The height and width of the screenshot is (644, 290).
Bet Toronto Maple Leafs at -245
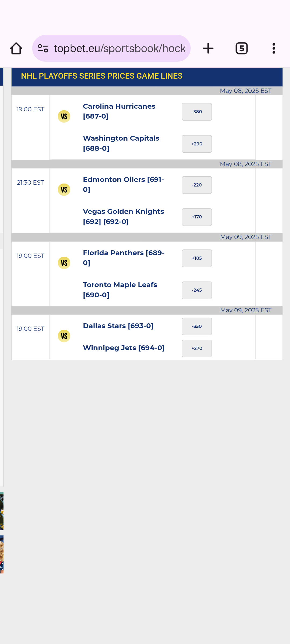[x=197, y=290]
